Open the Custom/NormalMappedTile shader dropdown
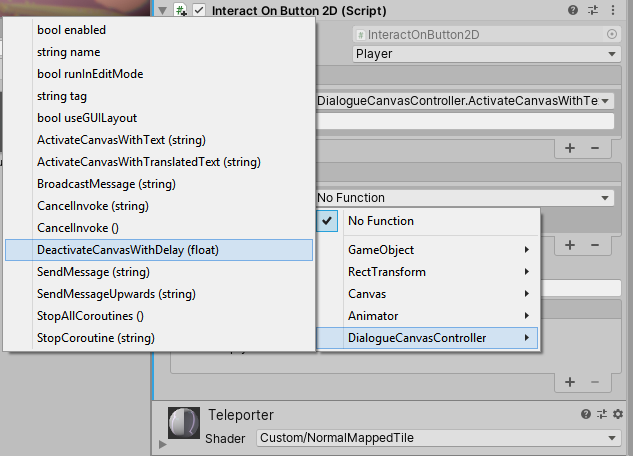 [438, 438]
